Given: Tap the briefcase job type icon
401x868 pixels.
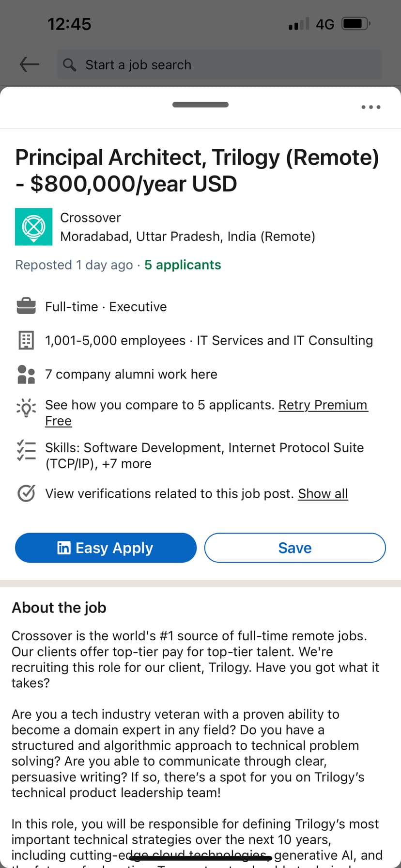Looking at the screenshot, I should click(26, 306).
